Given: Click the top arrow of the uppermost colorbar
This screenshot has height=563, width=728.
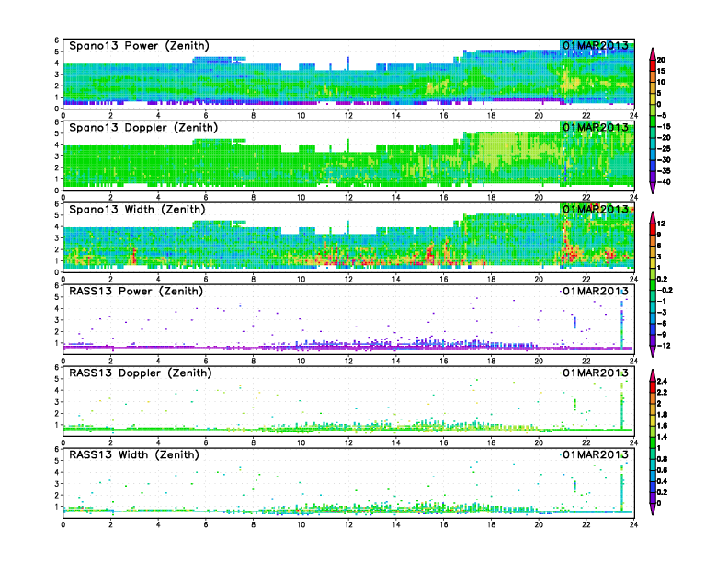Looking at the screenshot, I should (x=651, y=50).
